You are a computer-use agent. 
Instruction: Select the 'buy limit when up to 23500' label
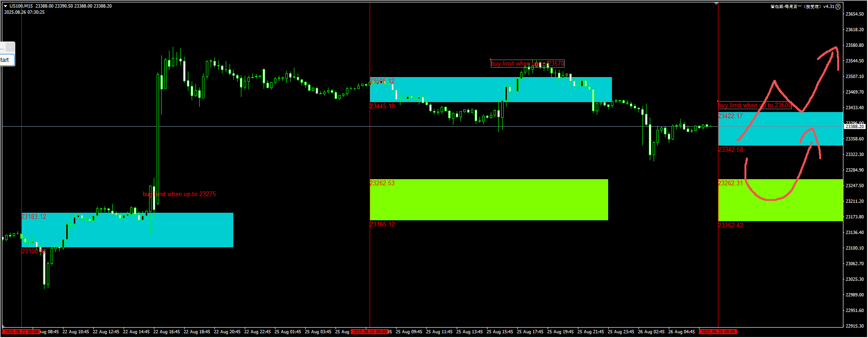754,105
